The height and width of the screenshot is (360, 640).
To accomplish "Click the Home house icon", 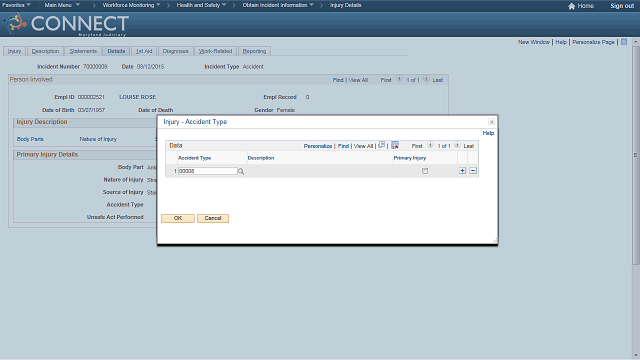I will click(571, 6).
